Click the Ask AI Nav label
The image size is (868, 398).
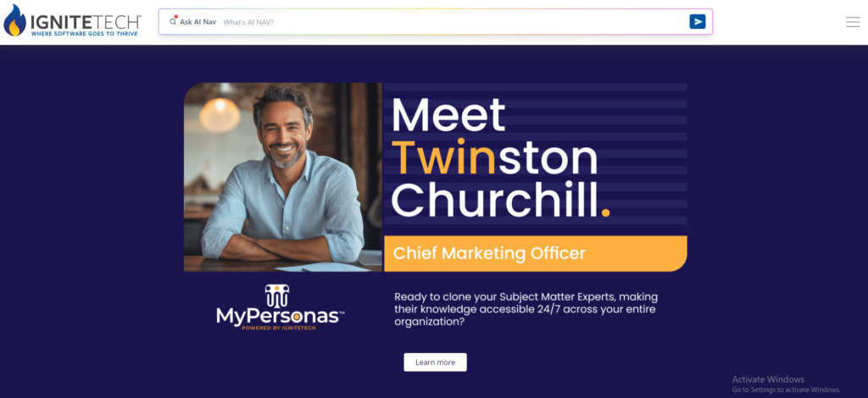pos(198,22)
